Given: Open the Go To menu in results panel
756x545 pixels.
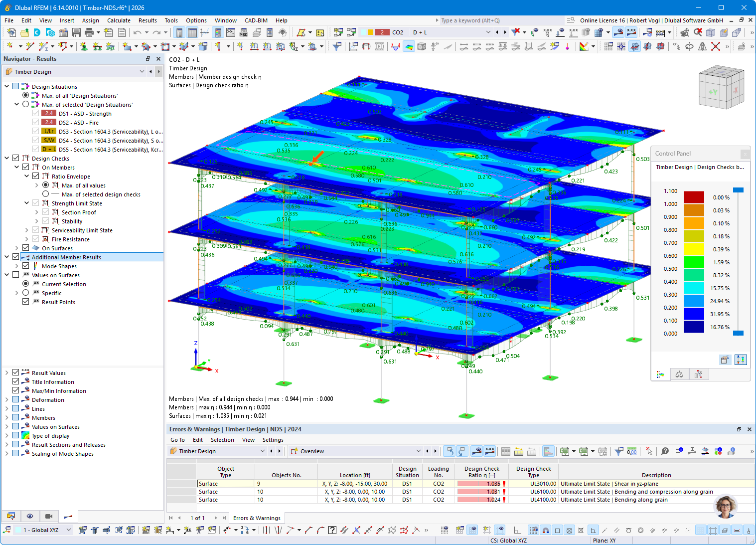Looking at the screenshot, I should 177,440.
